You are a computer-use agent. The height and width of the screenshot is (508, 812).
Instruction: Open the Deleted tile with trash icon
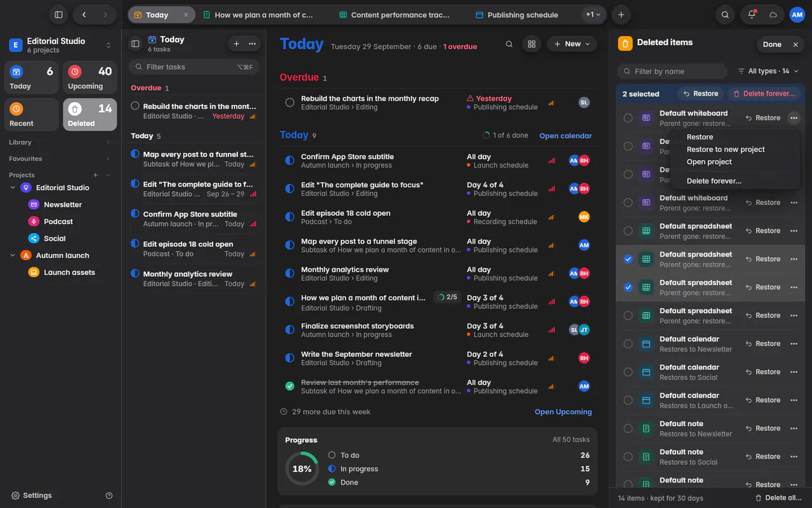pos(89,115)
